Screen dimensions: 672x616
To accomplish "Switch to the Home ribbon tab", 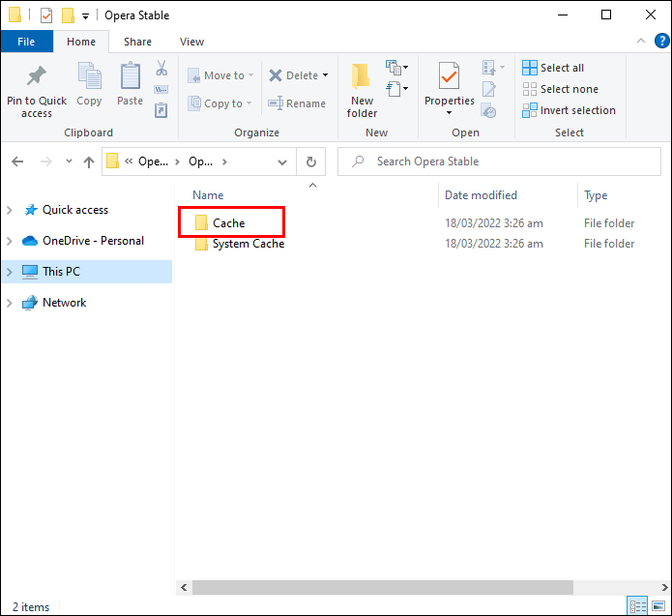I will pyautogui.click(x=81, y=42).
